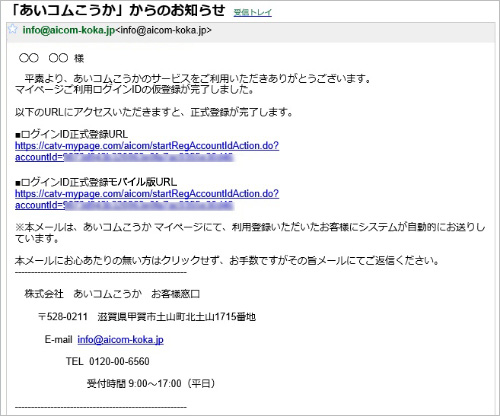Open the モバイル版URL catv-mypage.com link

point(147,194)
